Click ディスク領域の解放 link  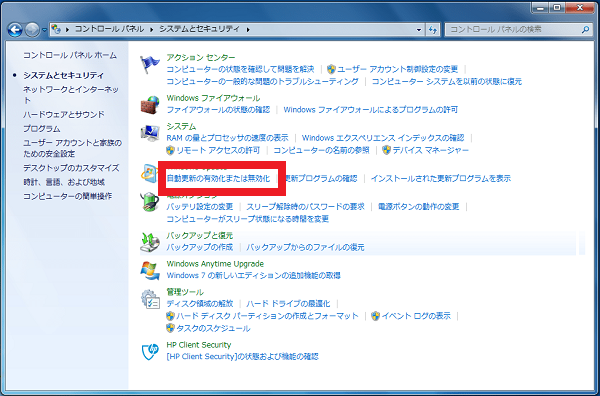tap(200, 304)
